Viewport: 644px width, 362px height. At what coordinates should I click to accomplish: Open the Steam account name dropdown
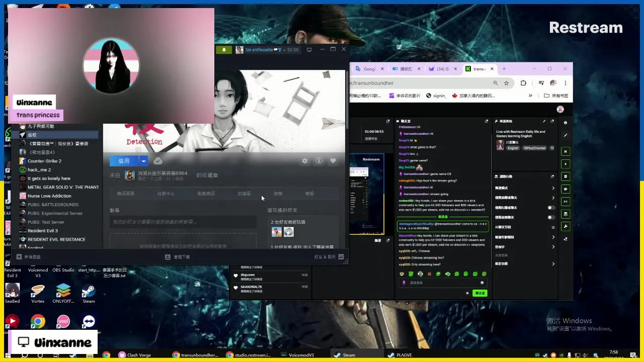click(267, 50)
